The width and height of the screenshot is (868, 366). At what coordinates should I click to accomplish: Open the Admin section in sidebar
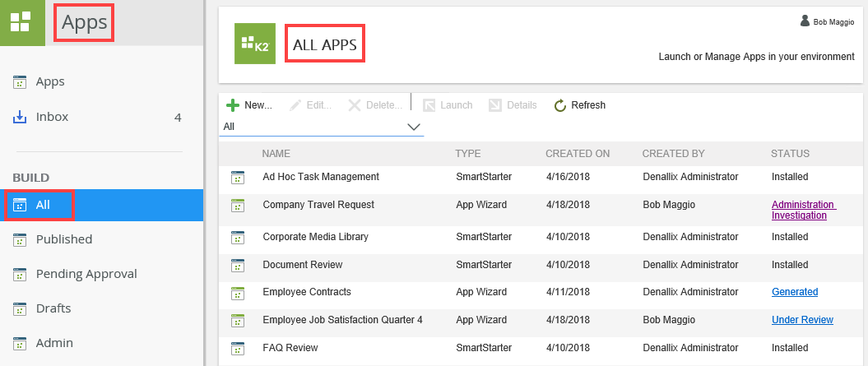tap(54, 343)
